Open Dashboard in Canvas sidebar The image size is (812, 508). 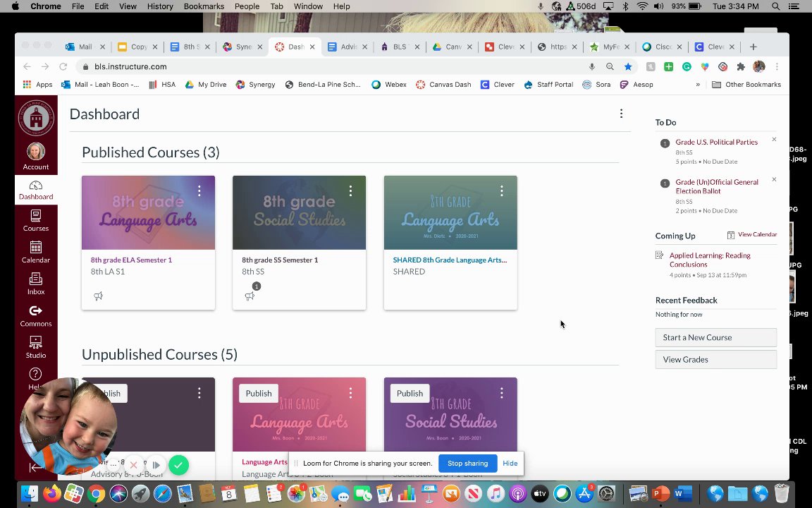[36, 190]
